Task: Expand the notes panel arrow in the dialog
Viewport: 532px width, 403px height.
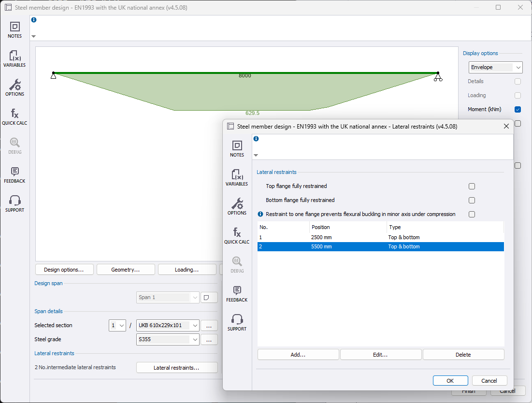Action: [x=256, y=155]
